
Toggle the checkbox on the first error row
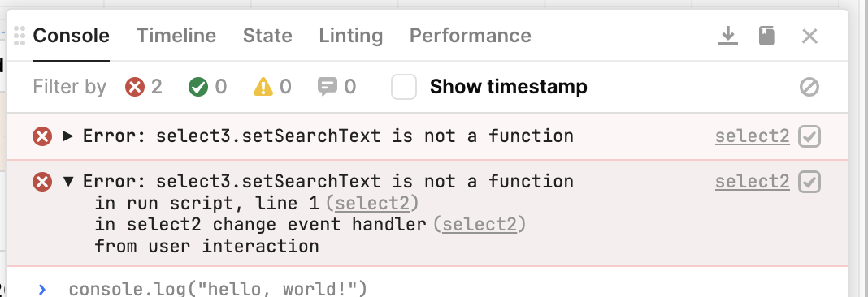[x=809, y=136]
